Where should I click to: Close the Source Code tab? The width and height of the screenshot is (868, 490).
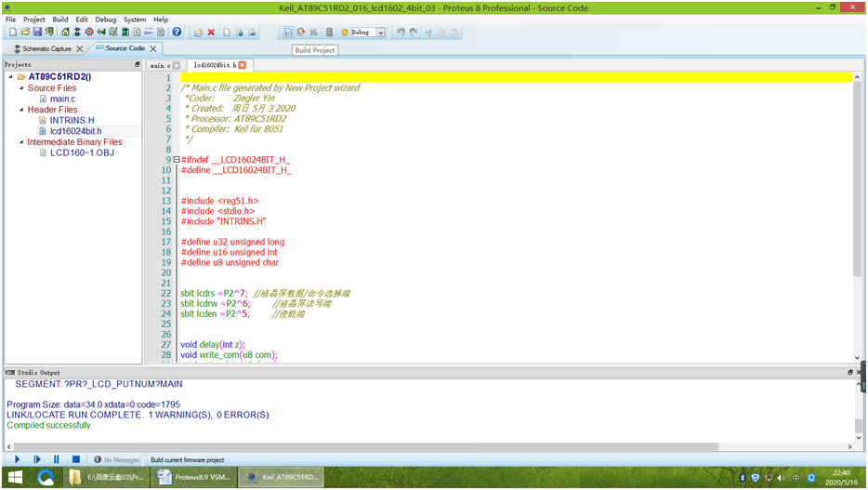pos(153,48)
